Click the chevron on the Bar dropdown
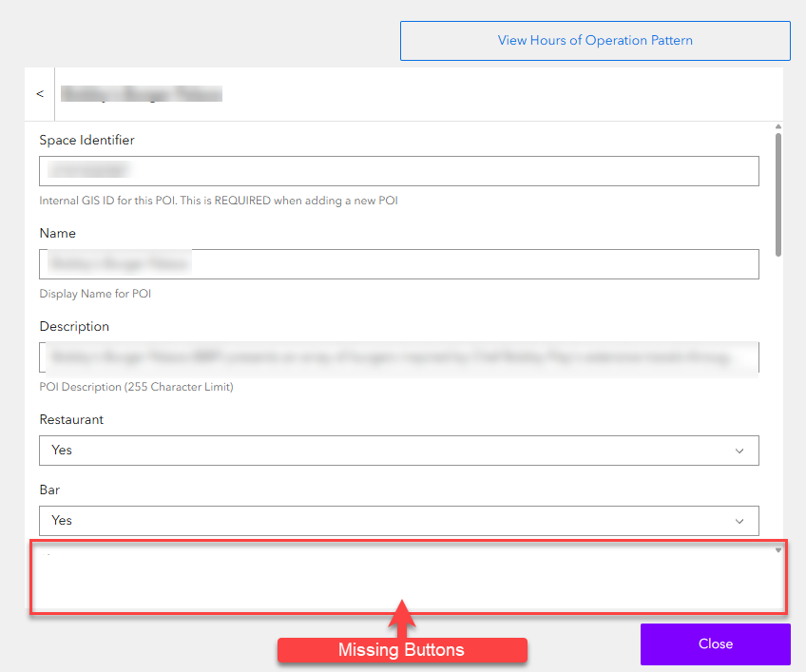 coord(739,520)
